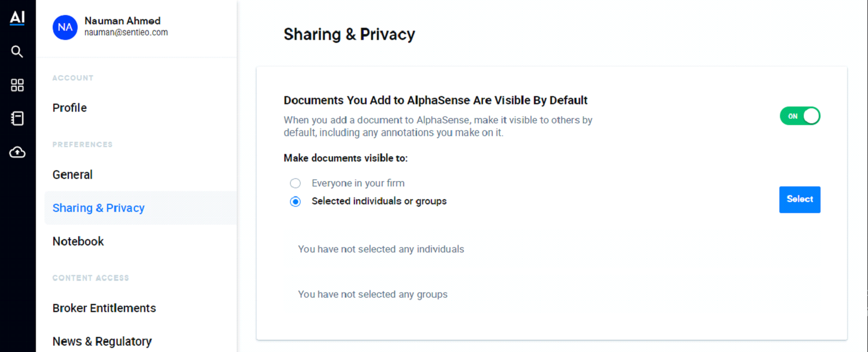Click the cloud upload icon
Image resolution: width=868 pixels, height=352 pixels.
click(17, 152)
